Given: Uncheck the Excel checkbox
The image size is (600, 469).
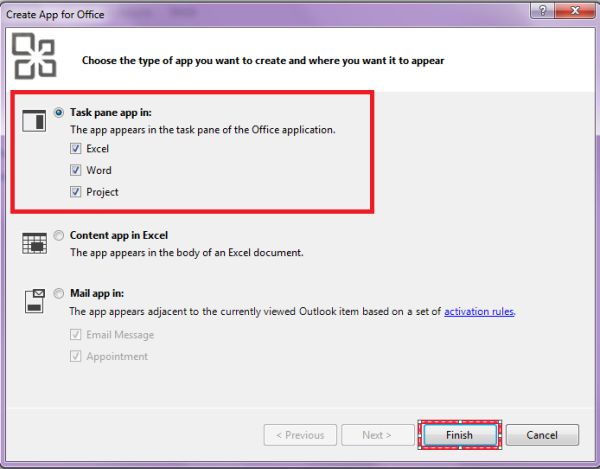Looking at the screenshot, I should click(x=75, y=148).
